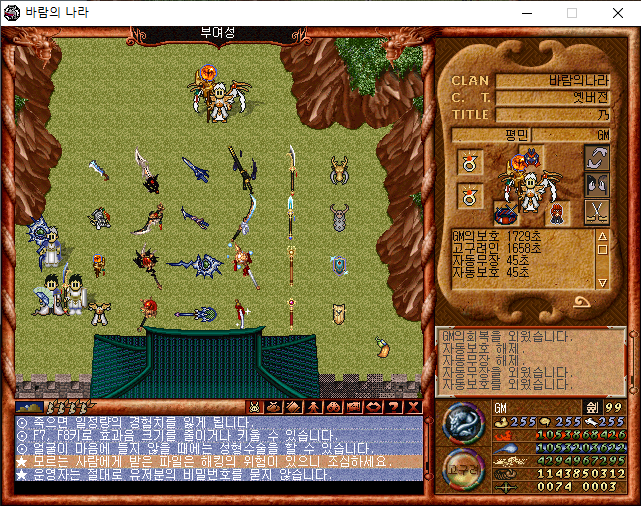The height and width of the screenshot is (506, 641).
Task: Select the GM의보호 1729초 buff entry
Action: 496,236
